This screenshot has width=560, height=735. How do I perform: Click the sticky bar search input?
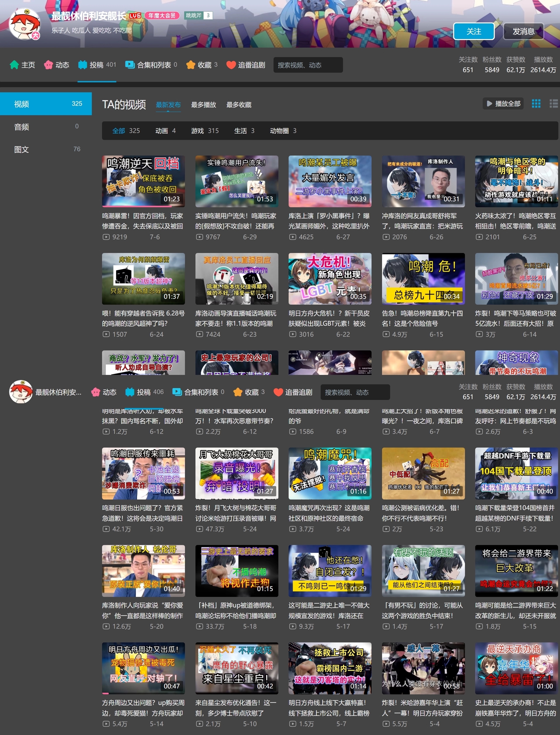[x=355, y=392]
